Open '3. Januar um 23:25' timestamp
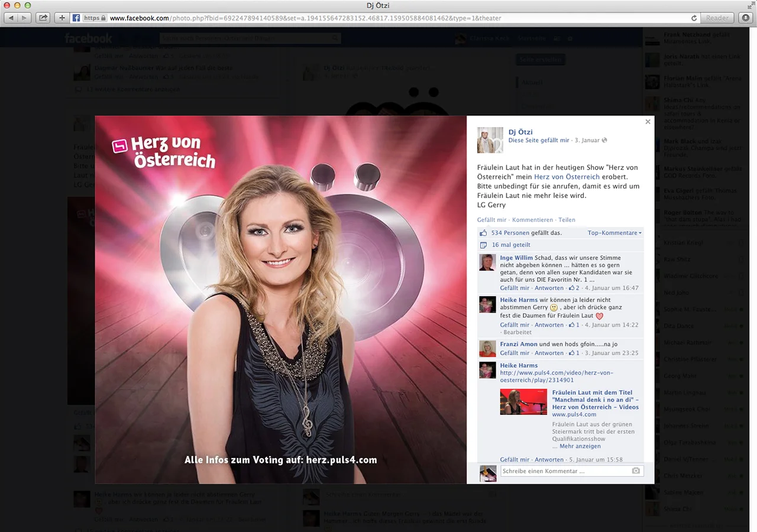 pyautogui.click(x=612, y=353)
